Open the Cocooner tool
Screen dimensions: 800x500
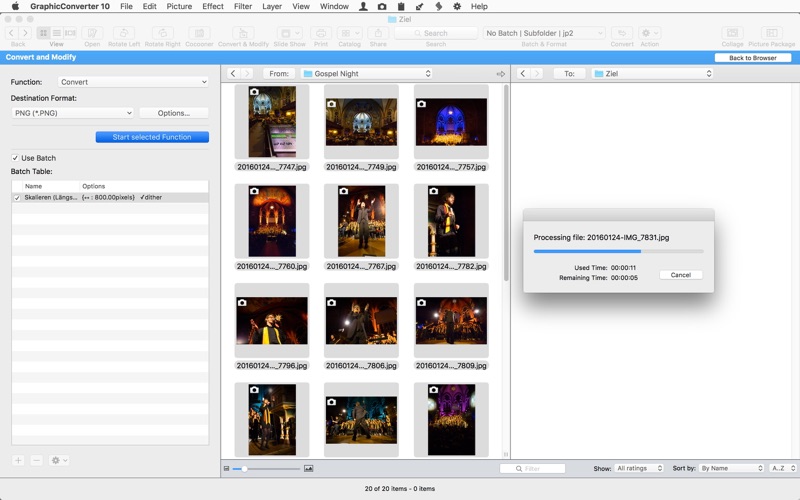199,34
